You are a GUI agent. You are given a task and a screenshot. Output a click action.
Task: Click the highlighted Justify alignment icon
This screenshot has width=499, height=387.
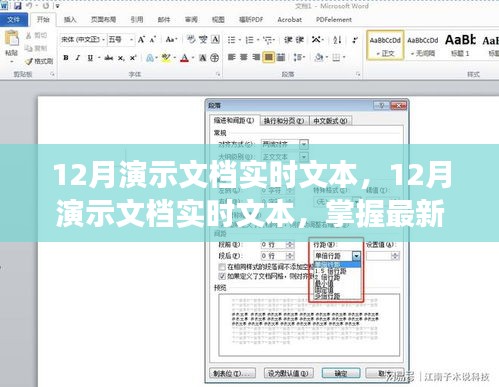point(268,57)
